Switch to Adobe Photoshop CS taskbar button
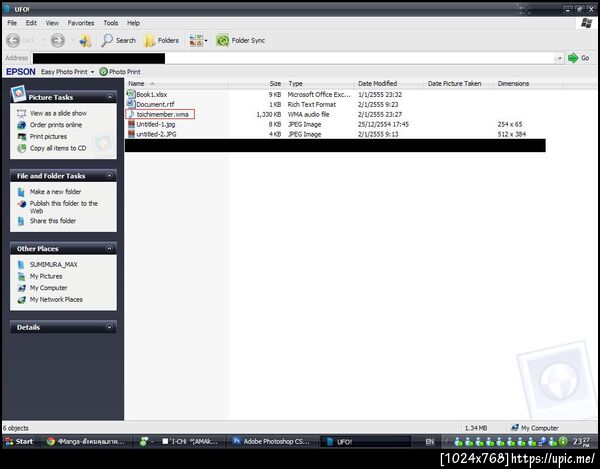Screen dimensions: 600x469 pos(272,441)
